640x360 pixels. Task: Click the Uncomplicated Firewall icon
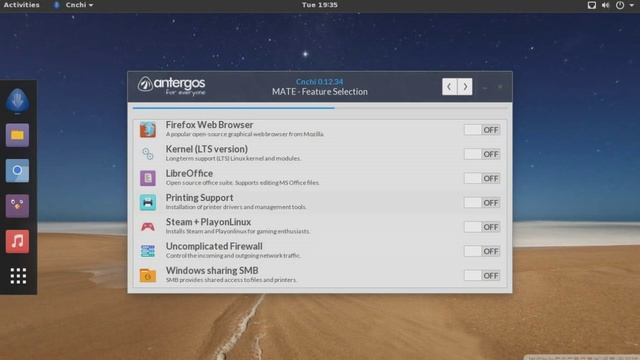[x=148, y=251]
